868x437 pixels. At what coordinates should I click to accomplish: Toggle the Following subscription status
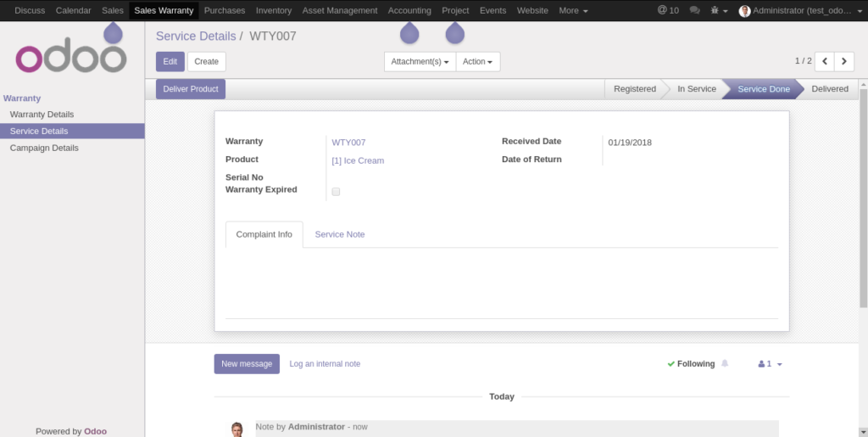coord(691,364)
